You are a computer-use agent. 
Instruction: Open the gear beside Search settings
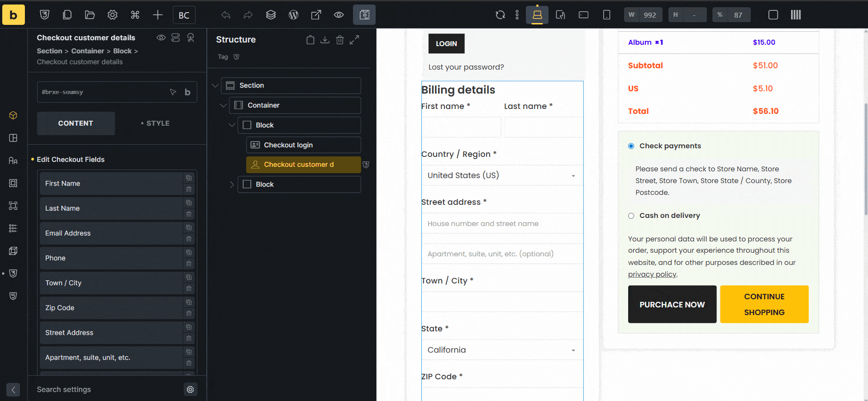pos(191,390)
